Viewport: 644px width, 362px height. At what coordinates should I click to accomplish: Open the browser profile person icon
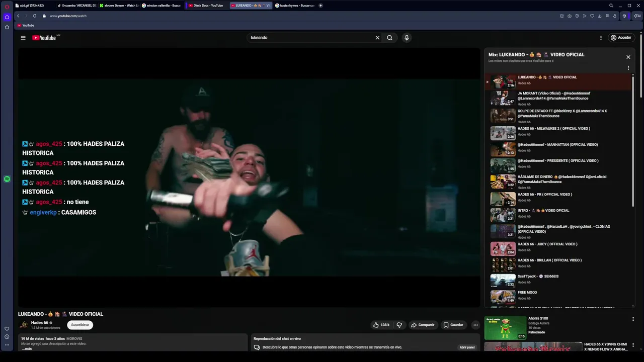tap(614, 16)
